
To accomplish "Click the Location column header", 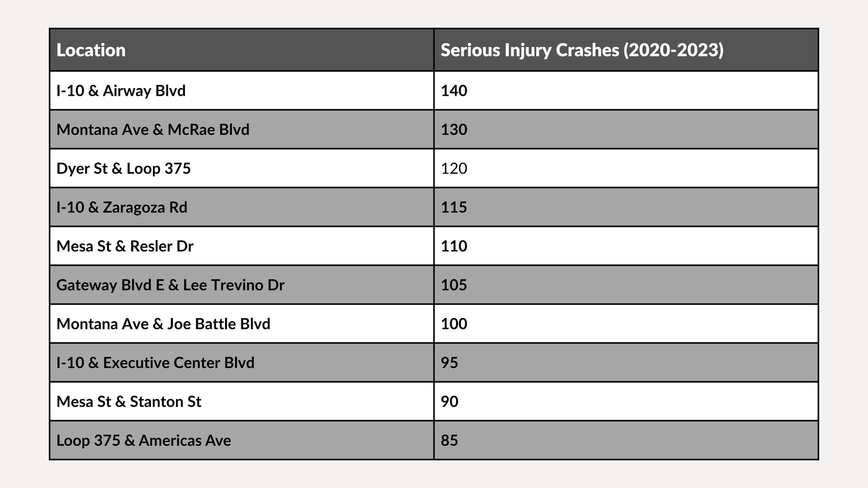I will [242, 50].
